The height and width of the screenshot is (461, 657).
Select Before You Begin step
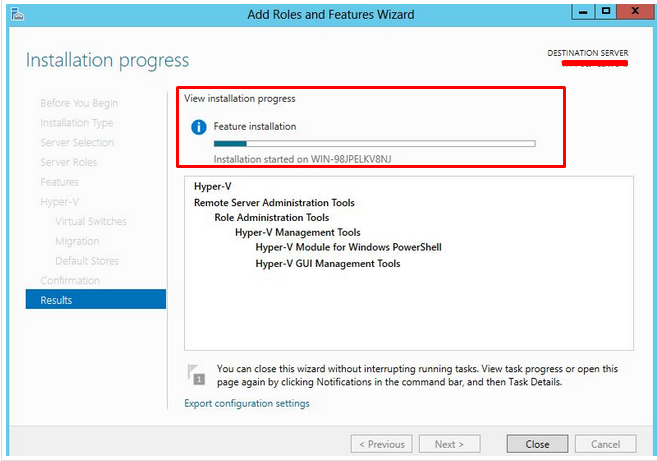tap(79, 103)
